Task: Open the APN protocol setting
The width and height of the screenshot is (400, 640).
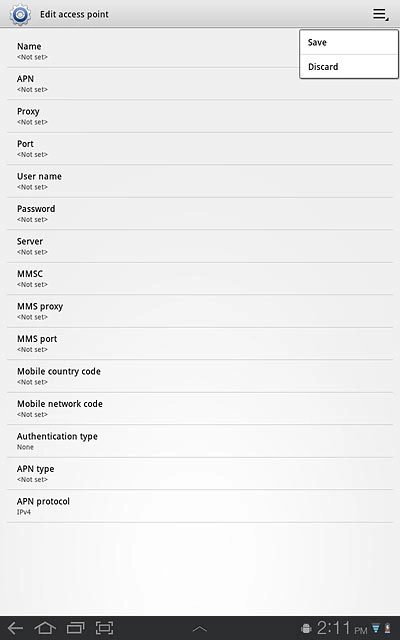Action: click(x=200, y=506)
